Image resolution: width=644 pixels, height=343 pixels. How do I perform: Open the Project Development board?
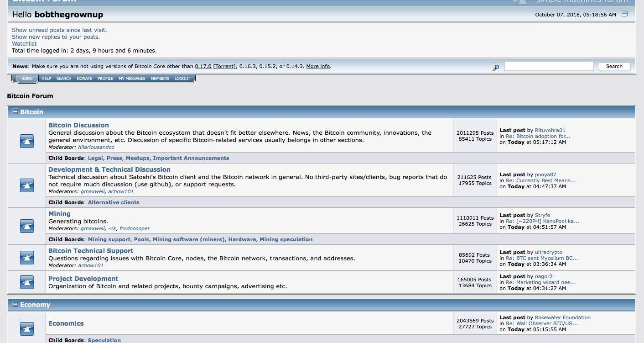click(83, 279)
